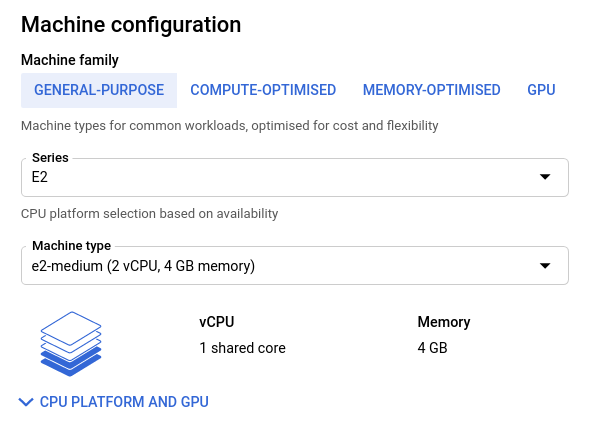Click the CPU platform selection hint text
The image size is (609, 434).
pyautogui.click(x=149, y=214)
